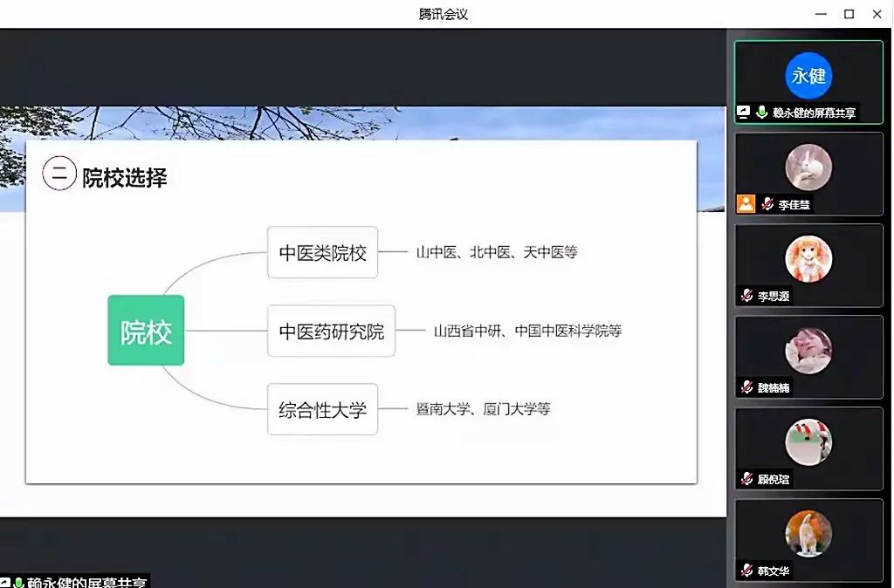
Task: Click 韩文华's avatar picture
Action: pyautogui.click(x=808, y=534)
